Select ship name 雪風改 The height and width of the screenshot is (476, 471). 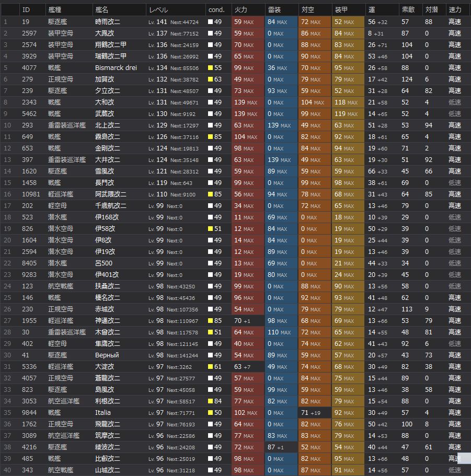click(105, 171)
